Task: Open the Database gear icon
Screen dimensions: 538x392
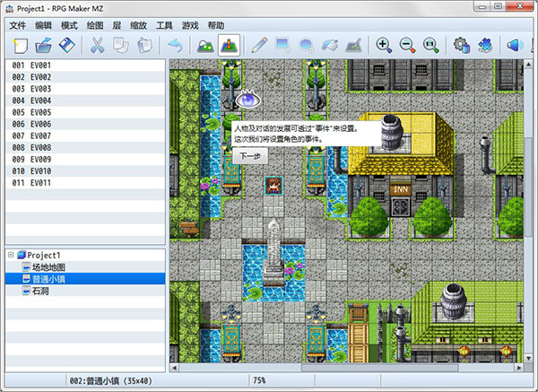Action: tap(461, 46)
